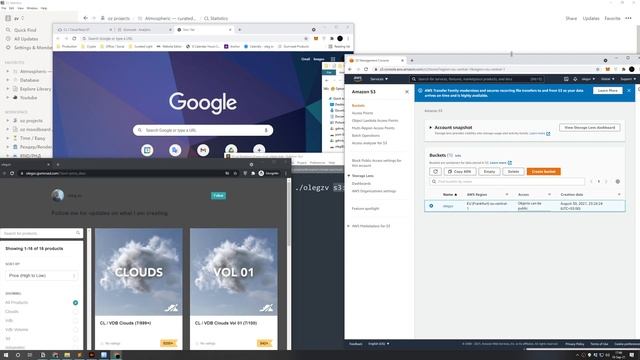Open the Support dropdown in AWS header
The image size is (640, 360).
click(x=628, y=79)
